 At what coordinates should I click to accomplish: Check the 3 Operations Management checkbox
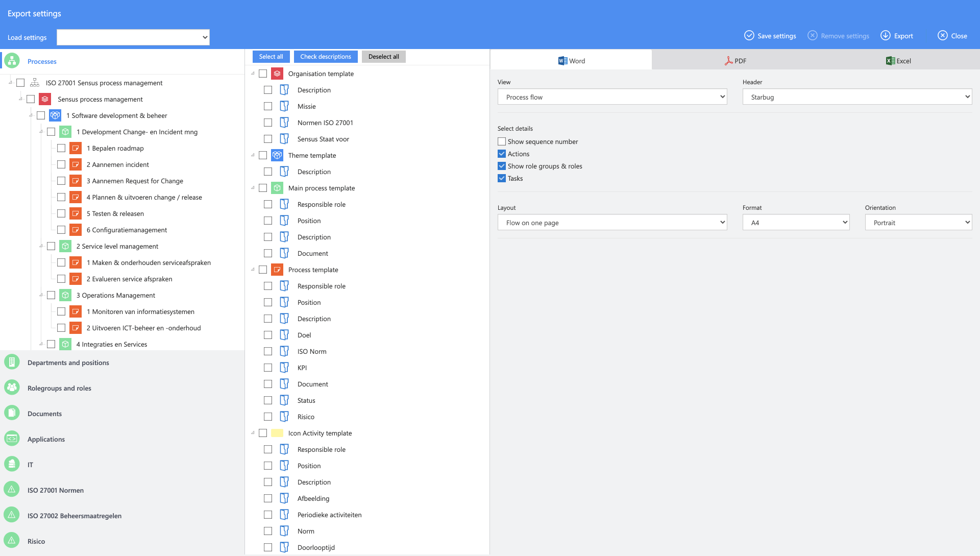pos(51,295)
